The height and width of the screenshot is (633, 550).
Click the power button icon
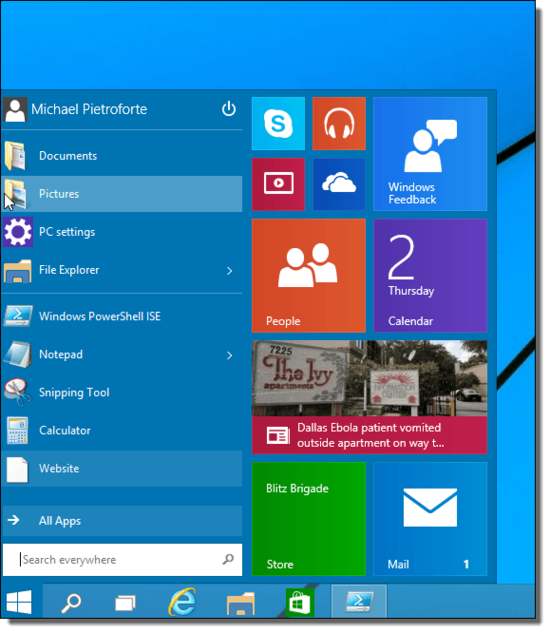(229, 109)
